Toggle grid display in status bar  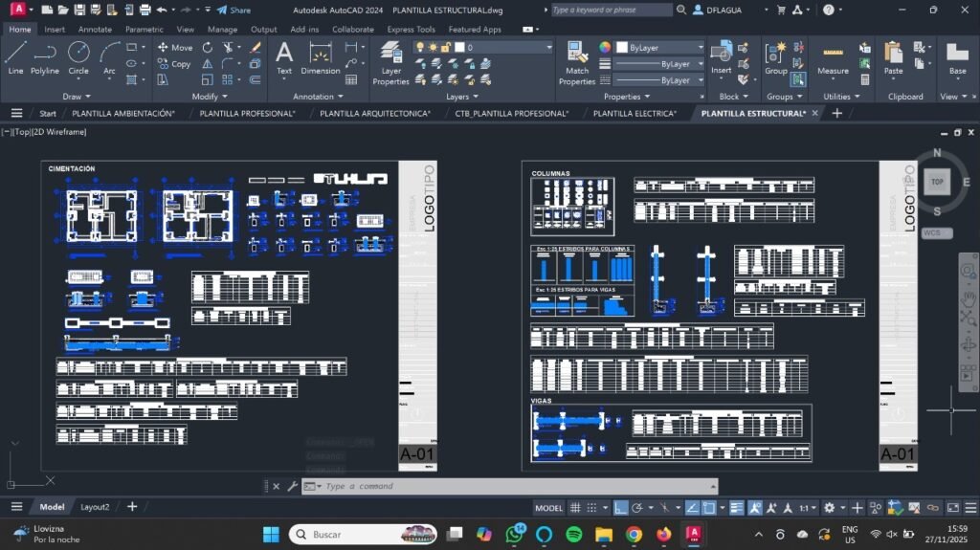click(576, 508)
